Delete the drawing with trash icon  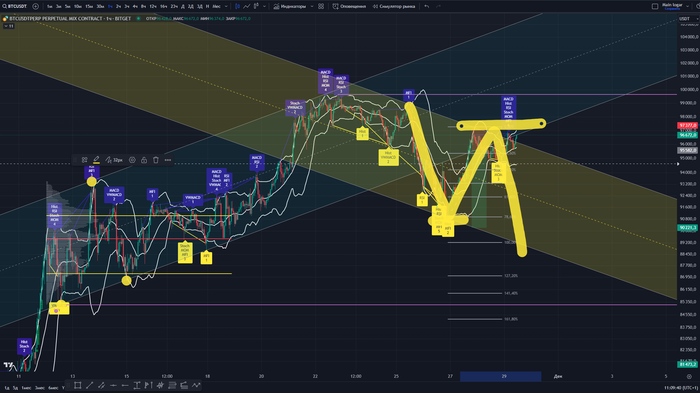[x=156, y=160]
